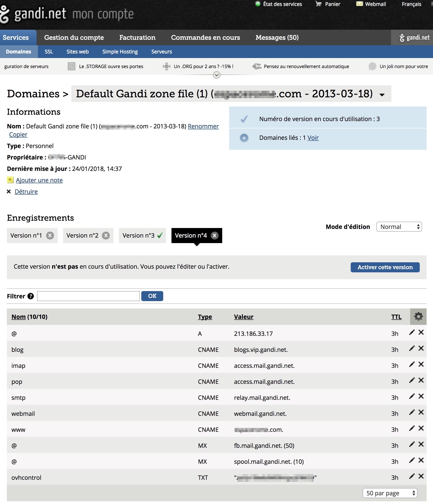Open the 50 par page dropdown
433x504 pixels.
(x=390, y=493)
